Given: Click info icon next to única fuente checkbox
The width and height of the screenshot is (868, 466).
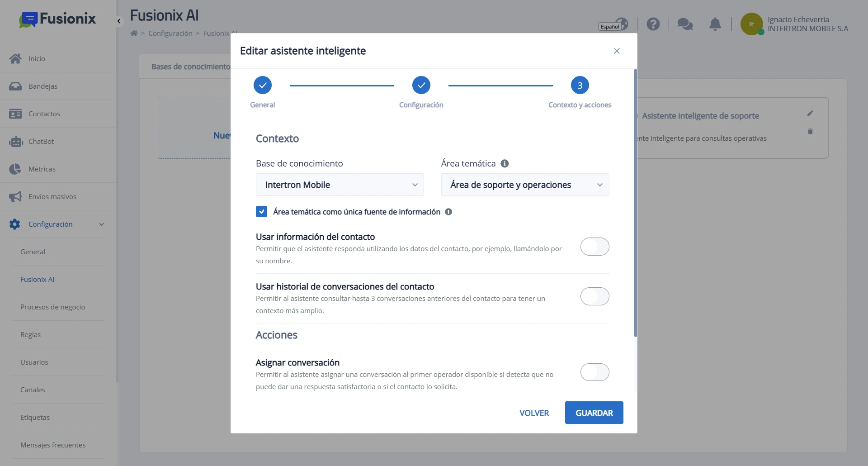Looking at the screenshot, I should (448, 212).
